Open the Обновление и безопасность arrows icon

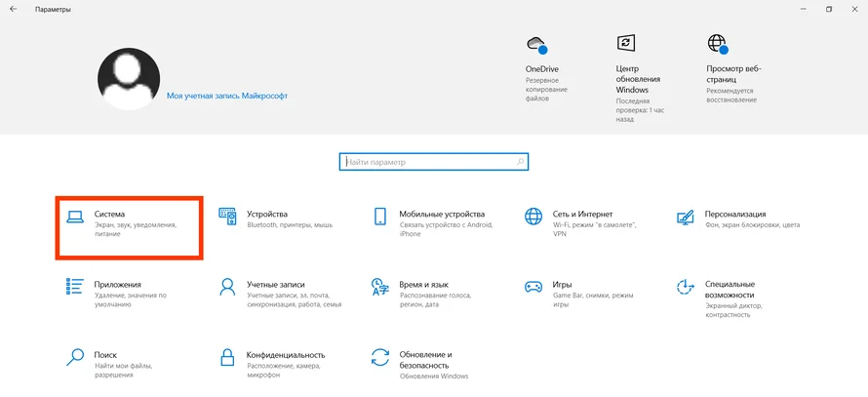[379, 357]
